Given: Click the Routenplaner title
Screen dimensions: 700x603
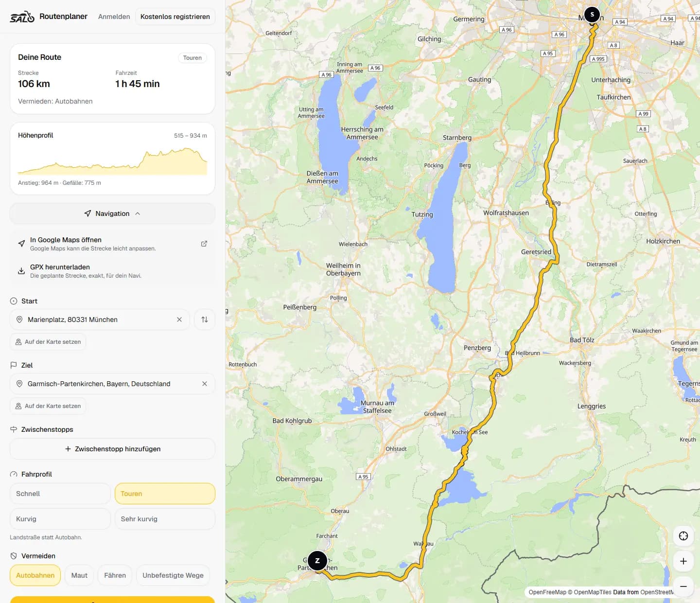Looking at the screenshot, I should tap(63, 17).
